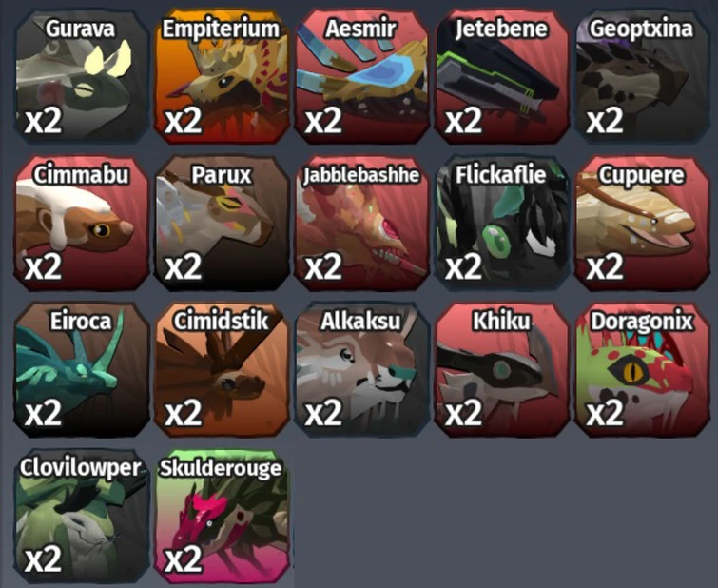Select the Alkaksu creature card
This screenshot has height=588, width=718.
point(362,369)
